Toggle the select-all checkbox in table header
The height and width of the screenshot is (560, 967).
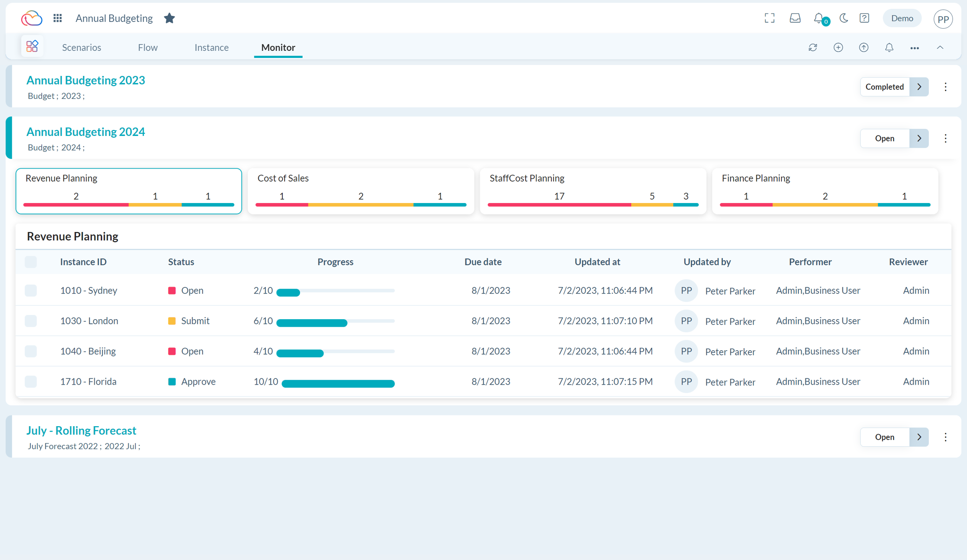tap(31, 262)
